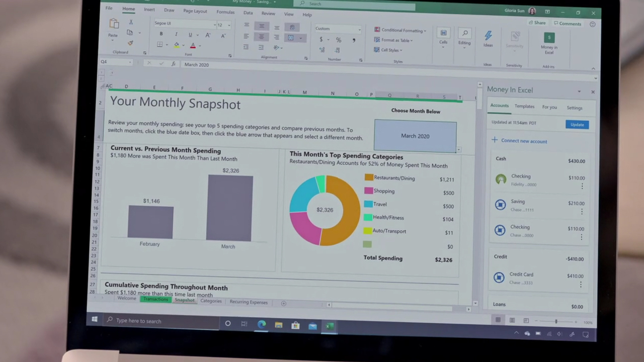
Task: Select the Underline icon
Action: (x=190, y=35)
